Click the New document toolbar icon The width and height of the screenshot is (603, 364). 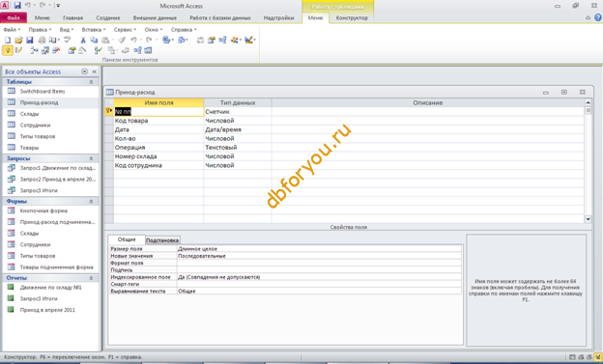(8, 40)
